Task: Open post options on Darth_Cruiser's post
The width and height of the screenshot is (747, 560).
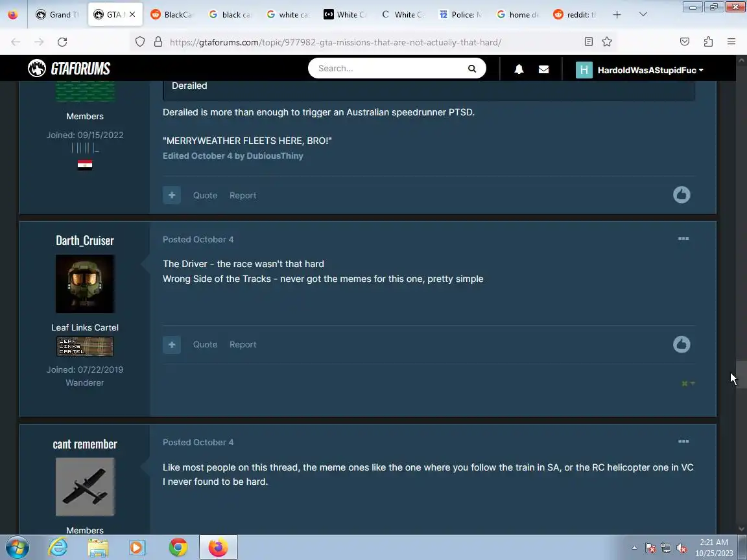Action: [x=683, y=239]
